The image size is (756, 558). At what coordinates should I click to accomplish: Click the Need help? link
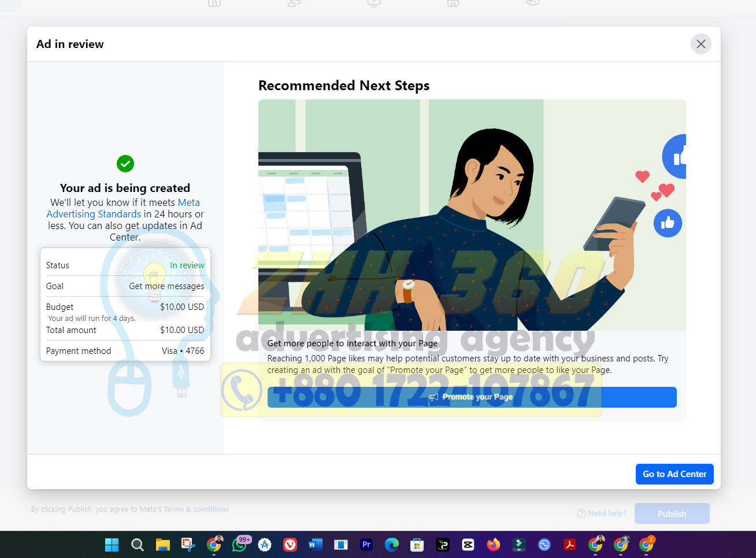pyautogui.click(x=602, y=513)
